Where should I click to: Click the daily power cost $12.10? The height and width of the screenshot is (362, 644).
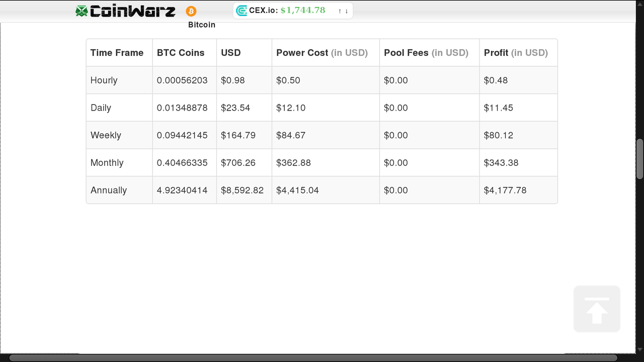click(291, 108)
